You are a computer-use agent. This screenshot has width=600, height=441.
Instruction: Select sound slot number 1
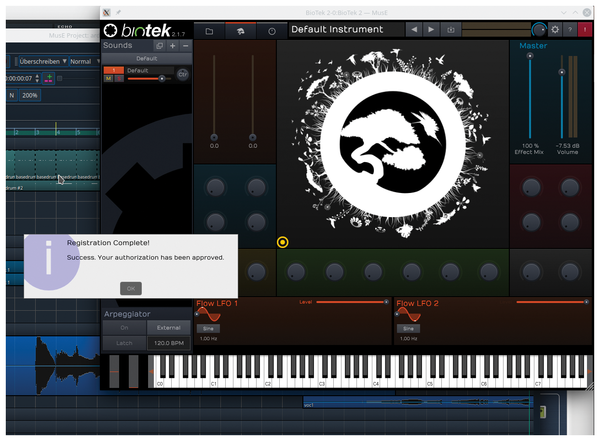(114, 70)
